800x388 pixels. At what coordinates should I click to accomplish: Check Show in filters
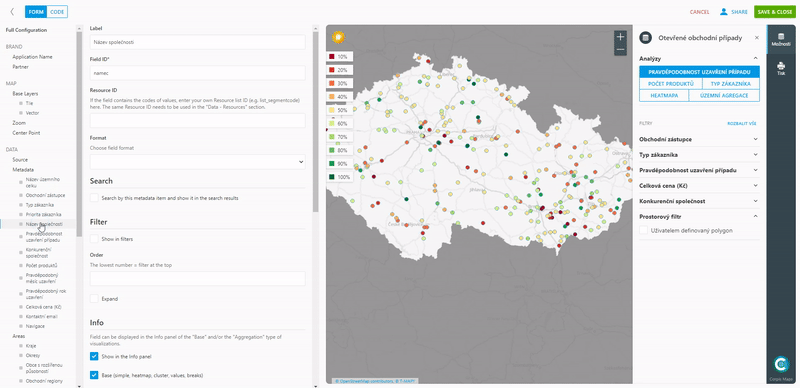94,238
